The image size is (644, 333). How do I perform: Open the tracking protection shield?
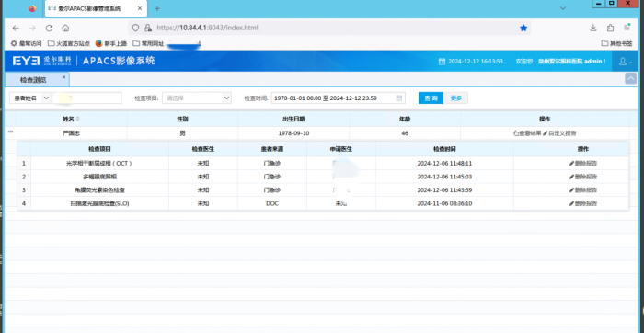click(x=135, y=28)
